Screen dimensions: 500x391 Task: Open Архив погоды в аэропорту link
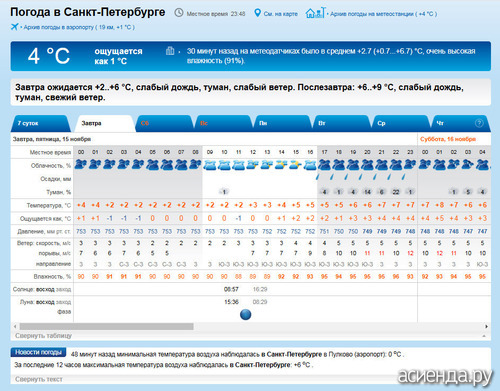click(x=79, y=27)
